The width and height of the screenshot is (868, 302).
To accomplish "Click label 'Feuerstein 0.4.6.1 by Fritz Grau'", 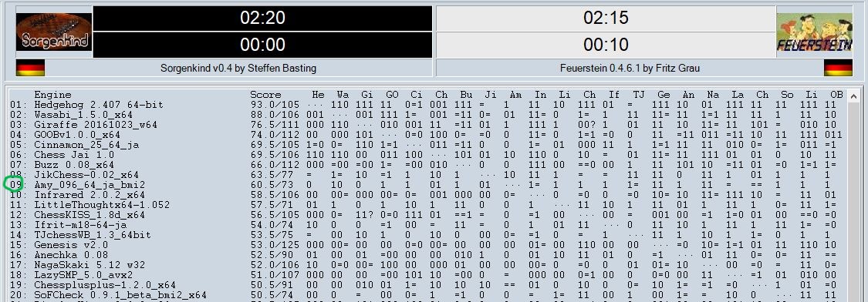I will pyautogui.click(x=630, y=69).
